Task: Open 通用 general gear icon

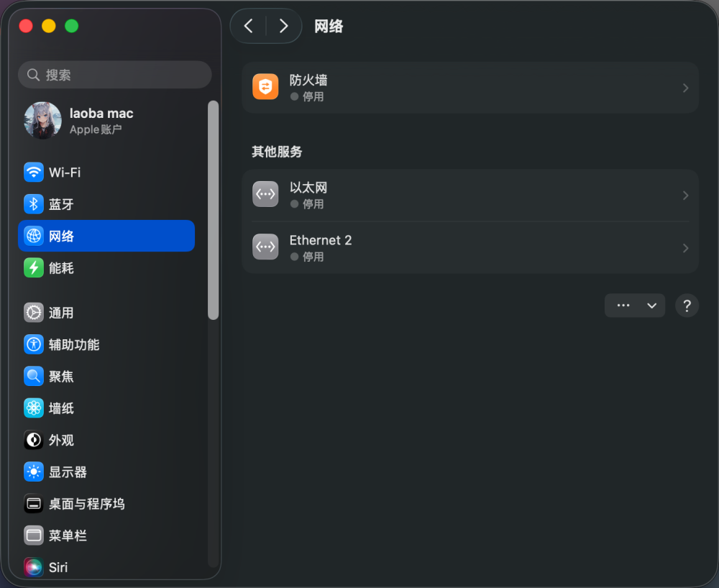Action: 34,313
